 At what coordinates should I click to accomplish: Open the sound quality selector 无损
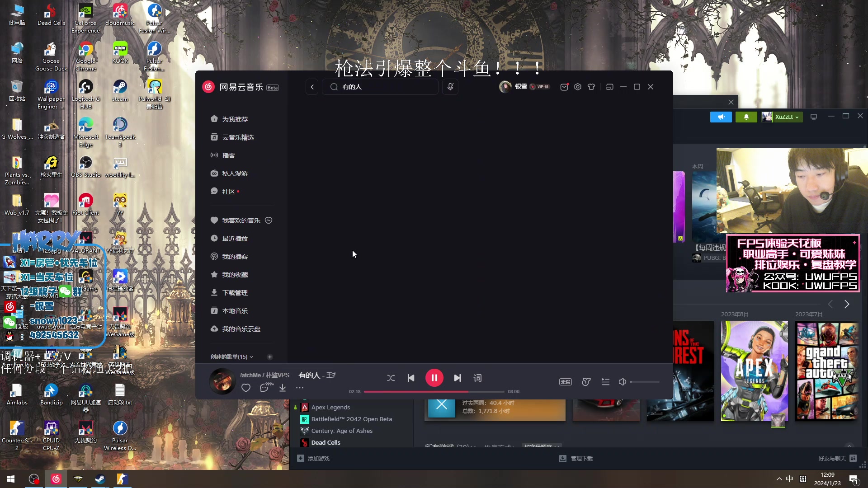pos(566,382)
